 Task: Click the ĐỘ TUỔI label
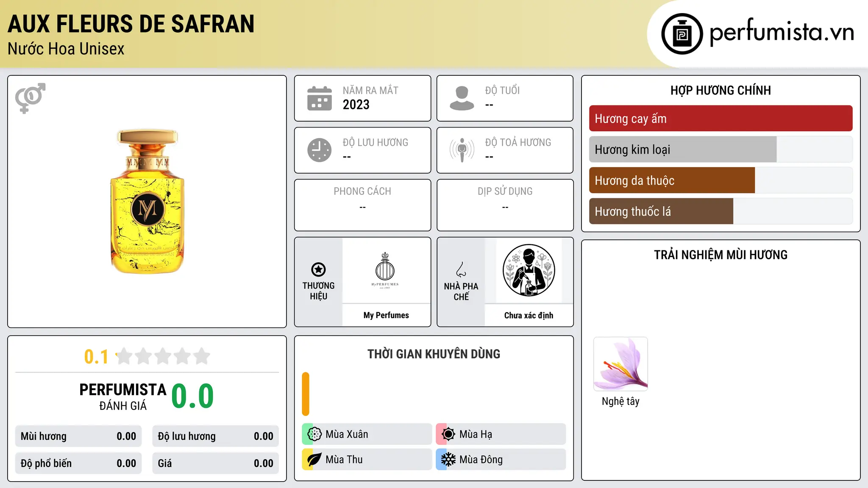coord(502,91)
